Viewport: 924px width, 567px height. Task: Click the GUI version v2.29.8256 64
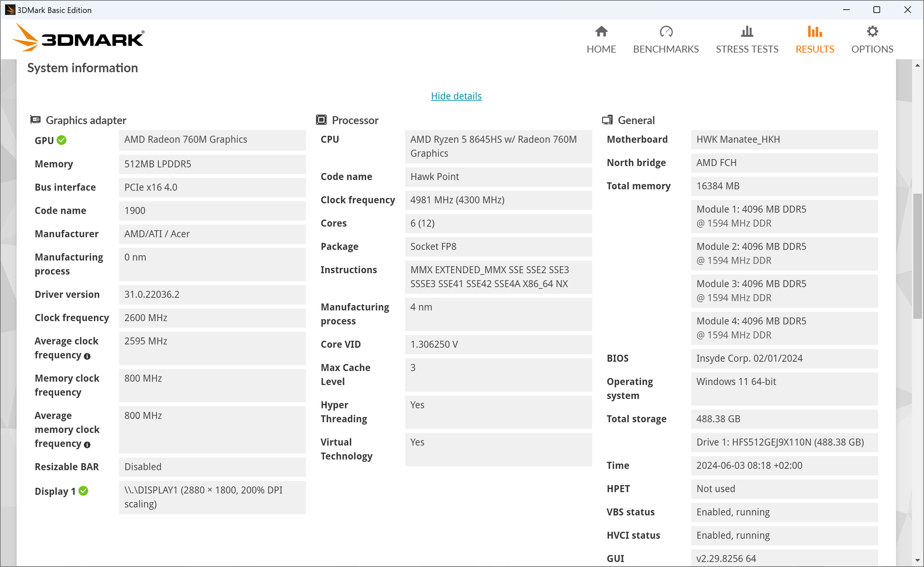tap(785, 558)
